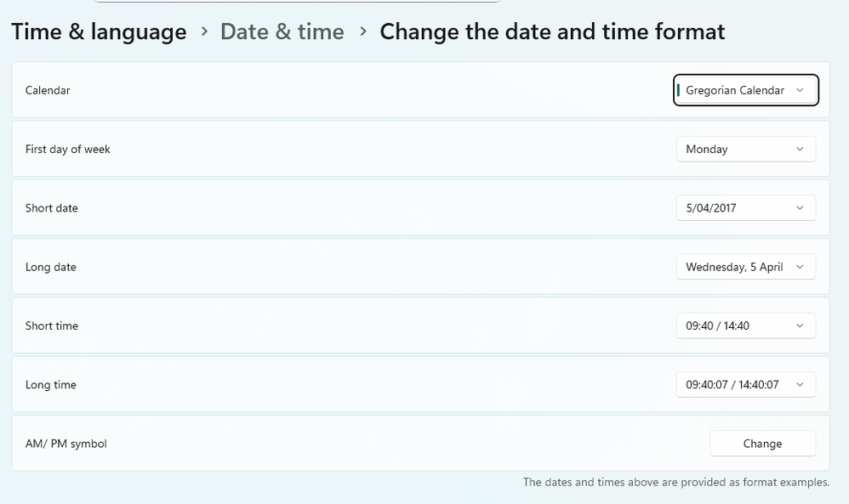The width and height of the screenshot is (849, 504).
Task: Navigate to Date & time breadcrumb
Action: (x=282, y=32)
